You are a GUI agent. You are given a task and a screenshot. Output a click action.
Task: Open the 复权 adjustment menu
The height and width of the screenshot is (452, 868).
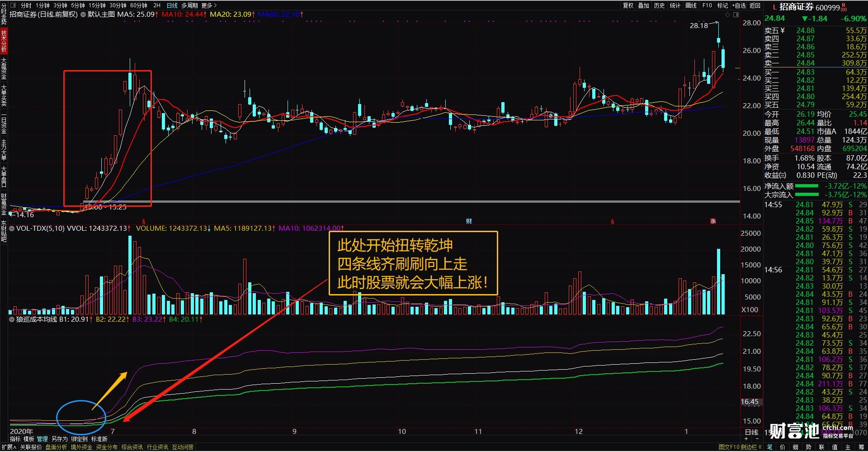point(628,5)
